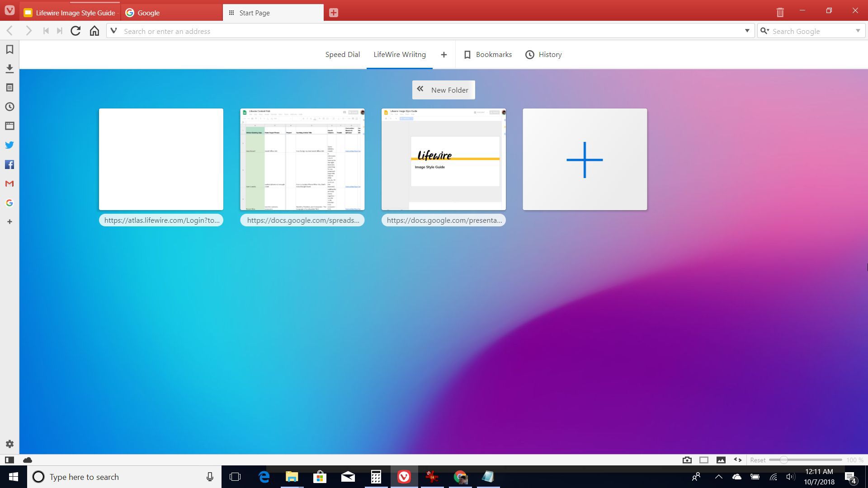Reset the page zoom level
The height and width of the screenshot is (488, 868).
(758, 460)
